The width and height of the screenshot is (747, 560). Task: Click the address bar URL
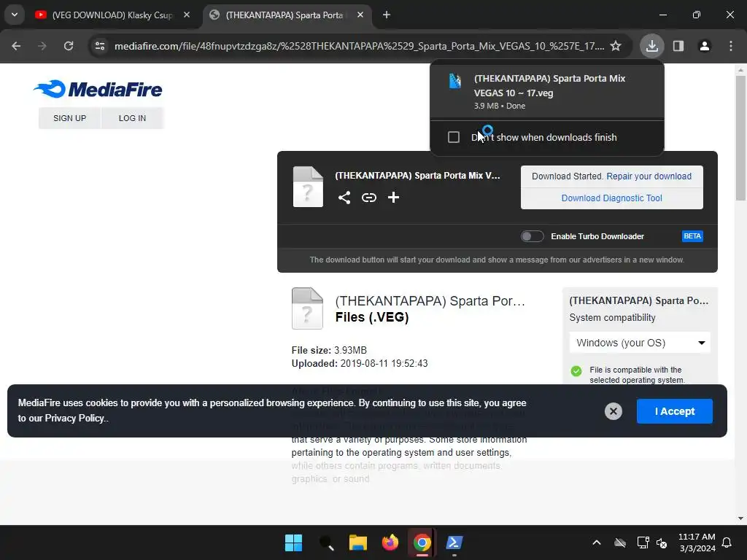359,46
